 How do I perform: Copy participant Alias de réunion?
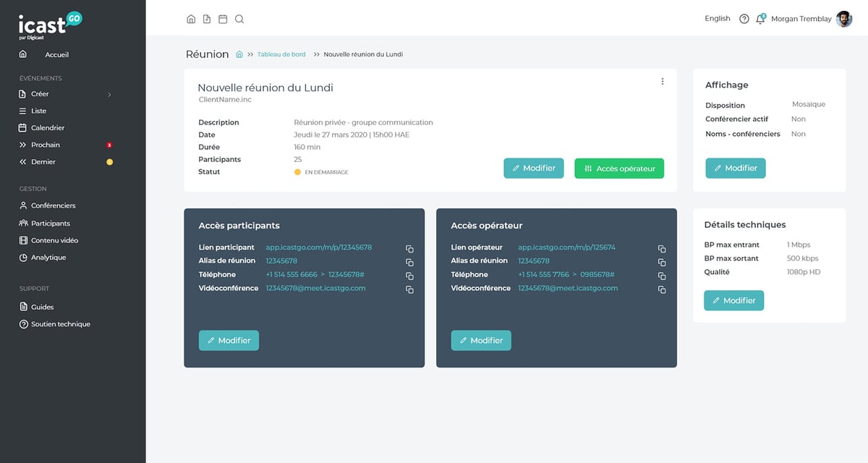pos(409,262)
